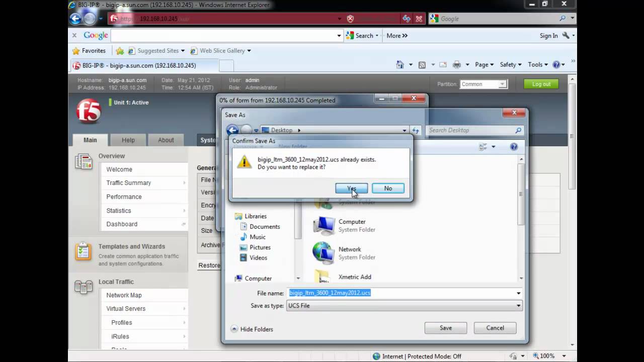The width and height of the screenshot is (644, 362).
Task: Select Libraries in the navigation pane
Action: tap(251, 216)
